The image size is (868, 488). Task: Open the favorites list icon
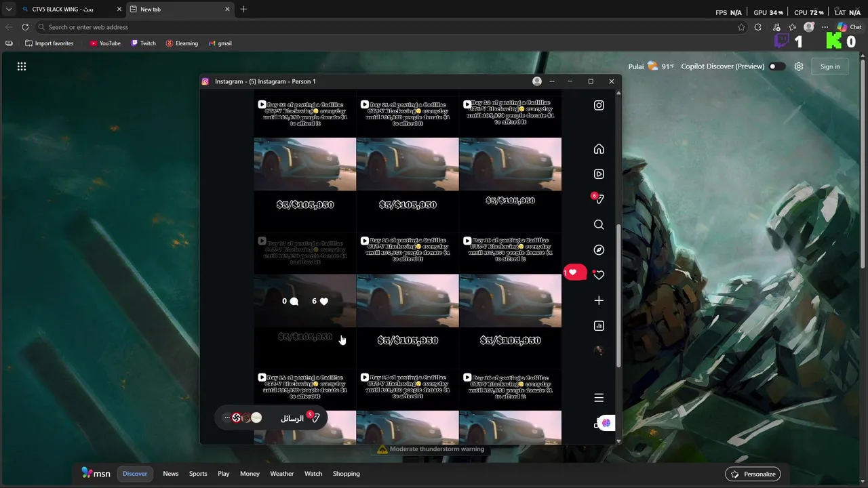793,27
